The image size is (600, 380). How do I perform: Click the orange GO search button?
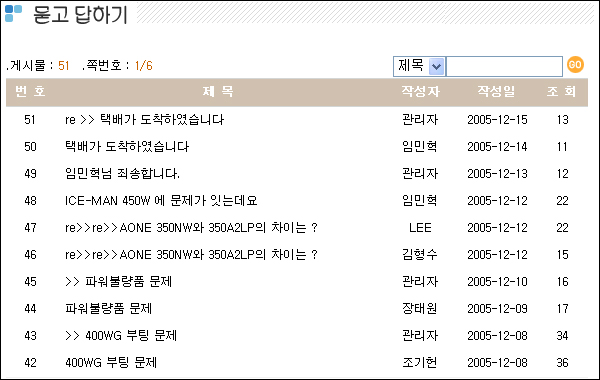[575, 65]
